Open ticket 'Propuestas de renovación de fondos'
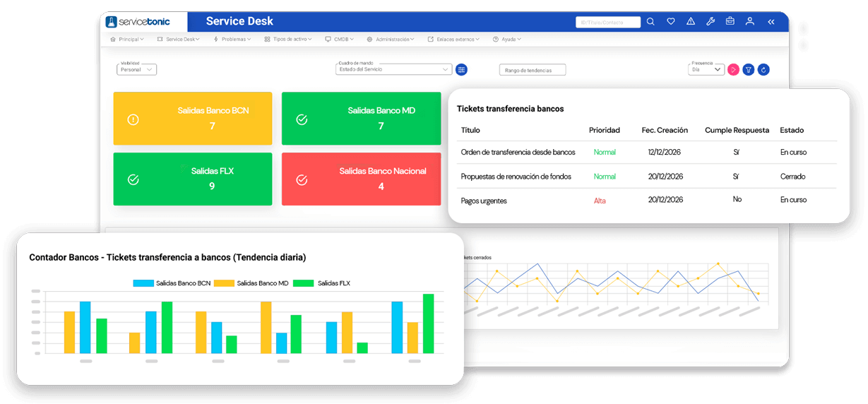868x404 pixels. click(516, 177)
